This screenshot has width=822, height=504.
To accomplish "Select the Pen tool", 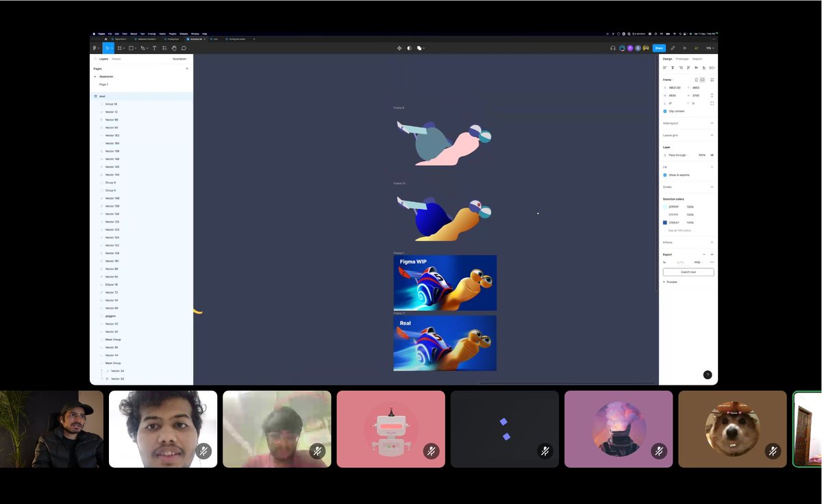I will (142, 48).
